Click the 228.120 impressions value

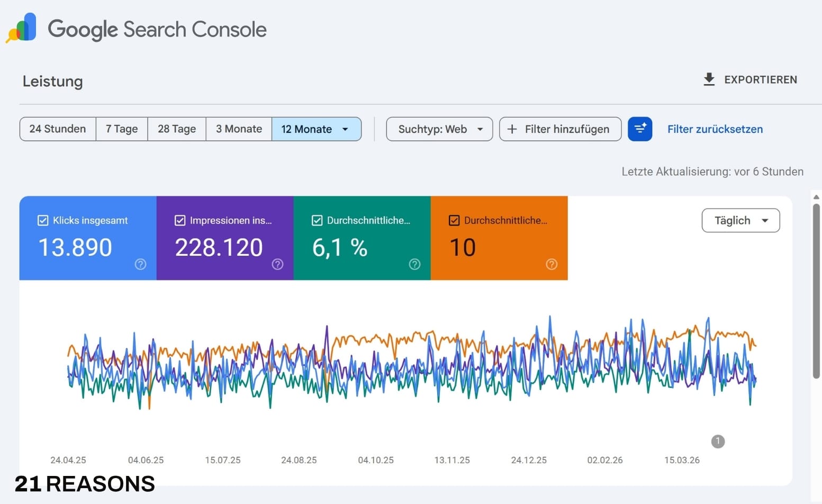pos(219,247)
